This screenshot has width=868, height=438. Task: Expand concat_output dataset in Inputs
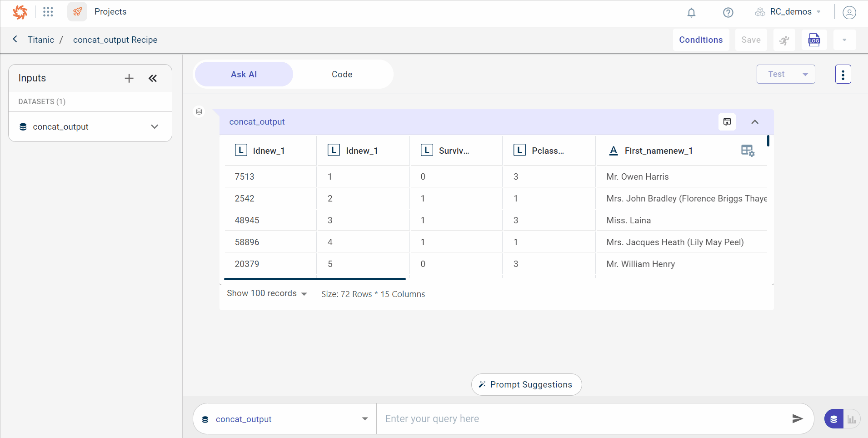coord(155,127)
